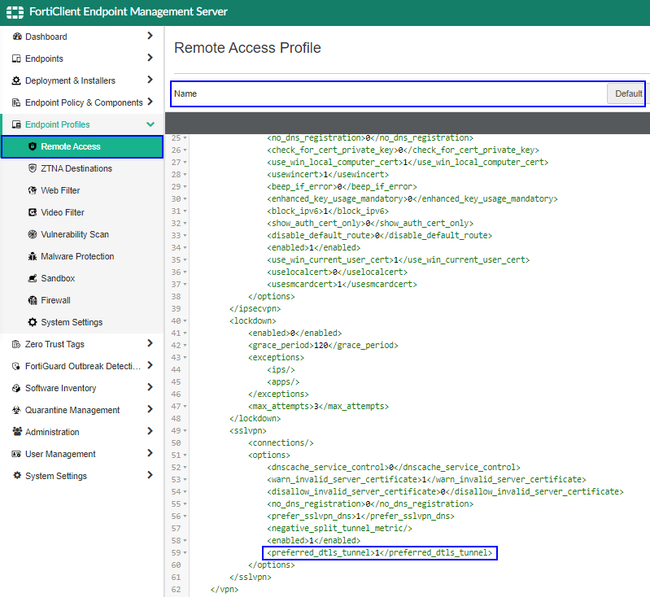
Task: Click the Video Filter profile icon
Action: click(x=32, y=213)
